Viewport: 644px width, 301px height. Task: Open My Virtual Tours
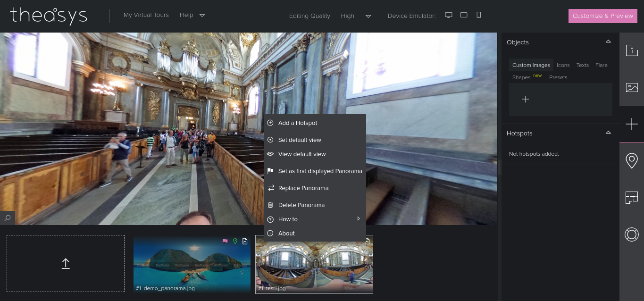pos(146,15)
